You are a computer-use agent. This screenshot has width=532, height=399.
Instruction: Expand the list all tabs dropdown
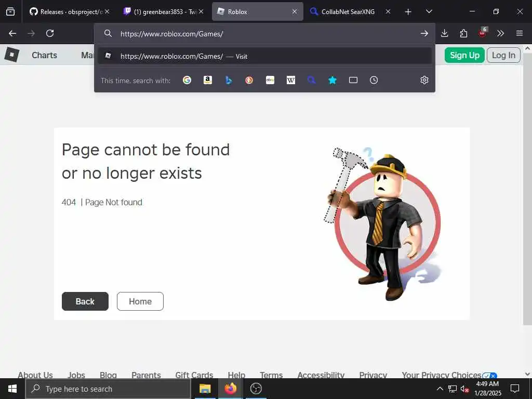pyautogui.click(x=429, y=11)
